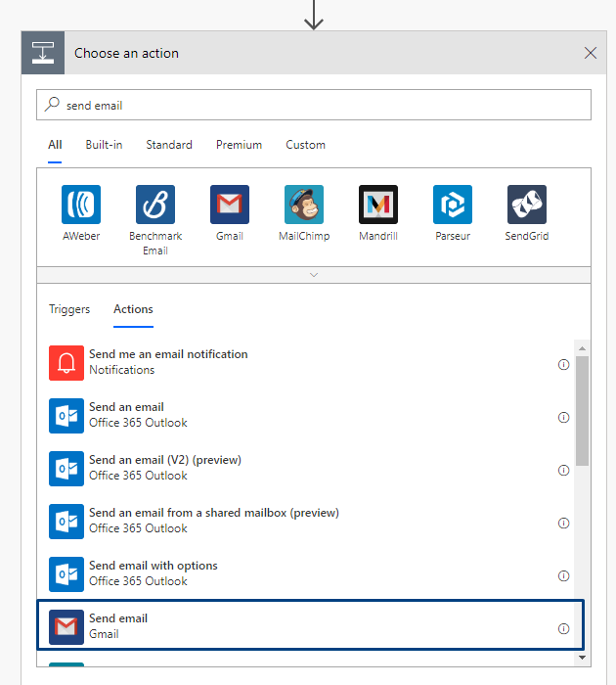Click the Choose an action header icon
This screenshot has width=616, height=685.
click(43, 53)
